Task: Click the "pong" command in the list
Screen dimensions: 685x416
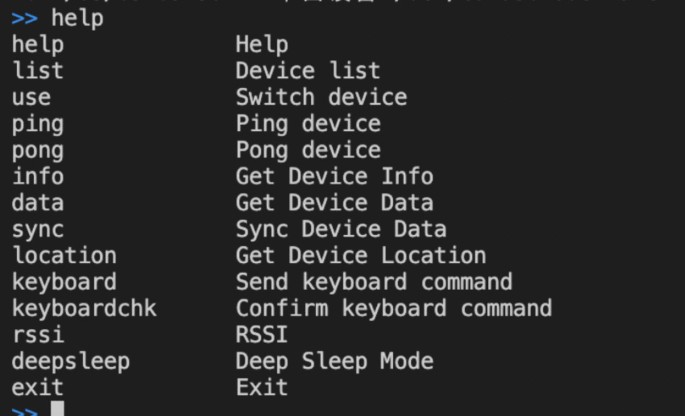Action: [x=38, y=151]
